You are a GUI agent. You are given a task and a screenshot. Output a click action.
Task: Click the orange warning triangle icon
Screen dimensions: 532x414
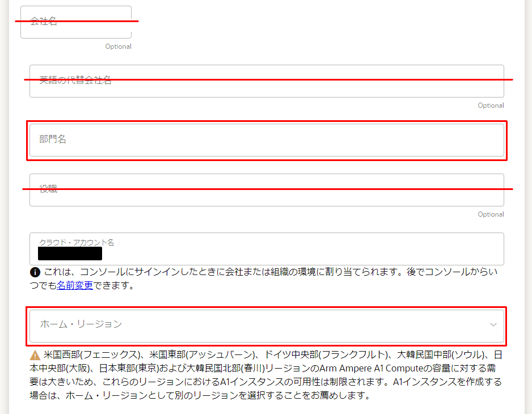[35, 355]
